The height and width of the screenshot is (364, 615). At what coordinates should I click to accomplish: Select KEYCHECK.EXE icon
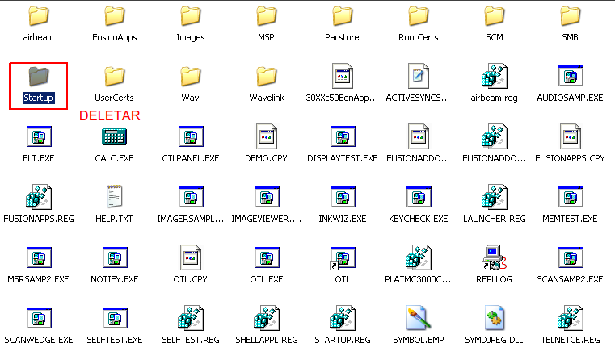[419, 197]
